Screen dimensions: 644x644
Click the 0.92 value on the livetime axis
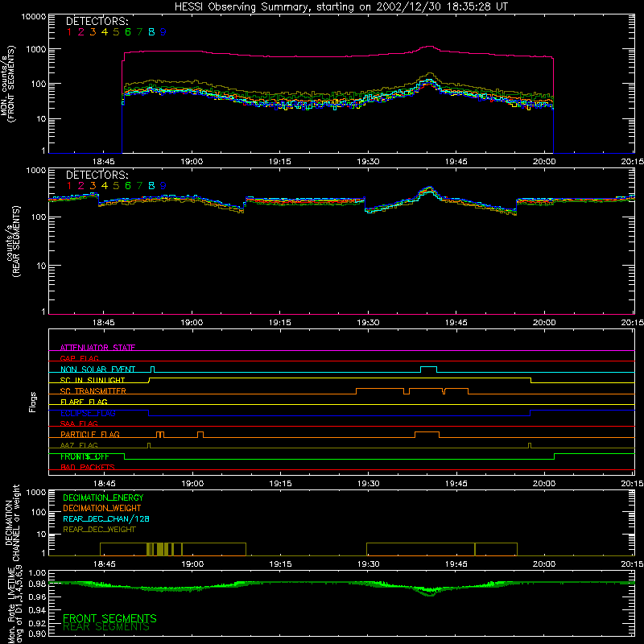[37, 621]
